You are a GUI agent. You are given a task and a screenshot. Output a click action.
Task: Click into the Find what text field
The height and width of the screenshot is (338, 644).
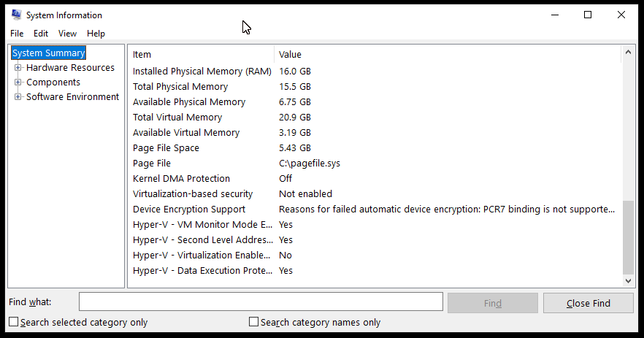point(261,302)
